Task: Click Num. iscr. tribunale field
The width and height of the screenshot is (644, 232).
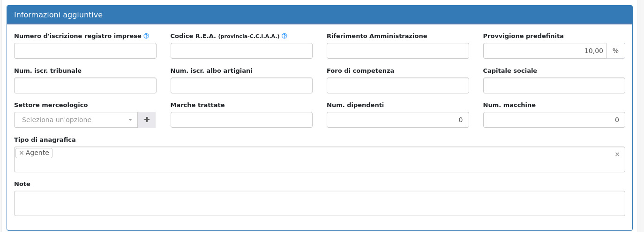Action: coord(85,85)
